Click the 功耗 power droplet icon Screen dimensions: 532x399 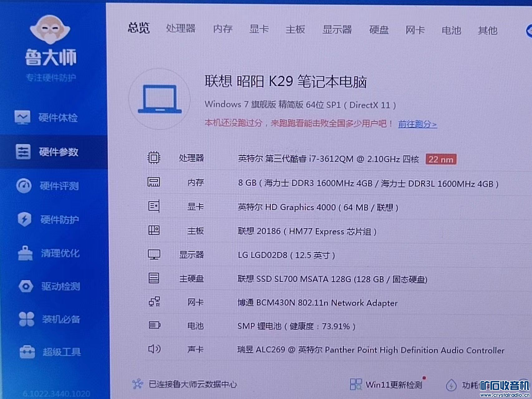click(451, 385)
